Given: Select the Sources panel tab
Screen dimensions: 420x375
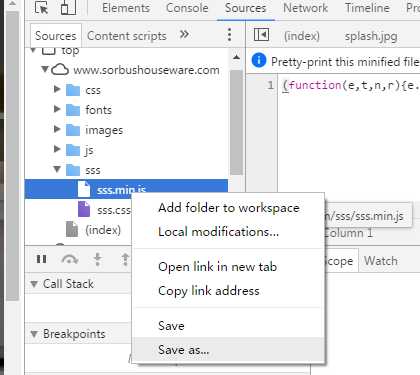Looking at the screenshot, I should [245, 8].
